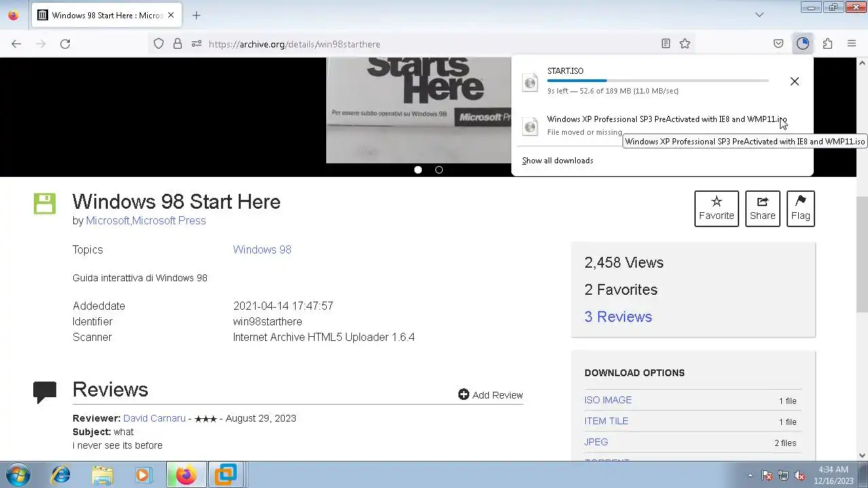868x488 pixels.
Task: Open the Microsoft author link
Action: [x=108, y=220]
